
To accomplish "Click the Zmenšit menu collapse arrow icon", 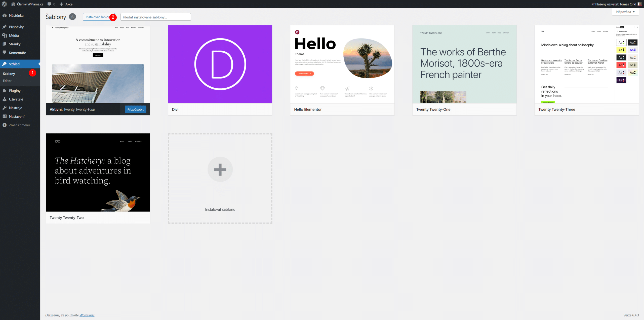I will 5,125.
